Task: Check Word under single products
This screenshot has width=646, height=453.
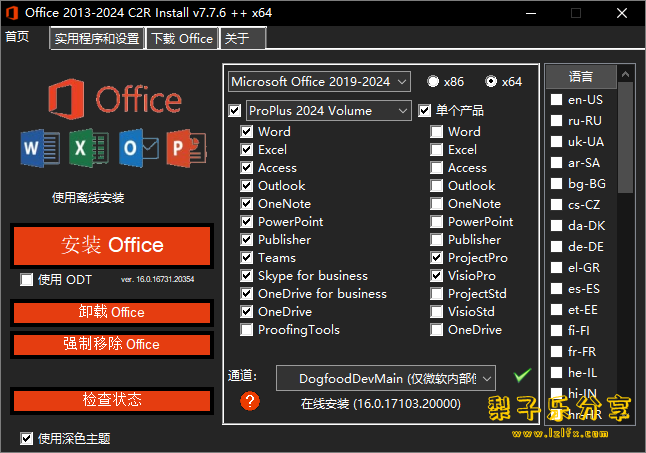Action: tap(437, 132)
